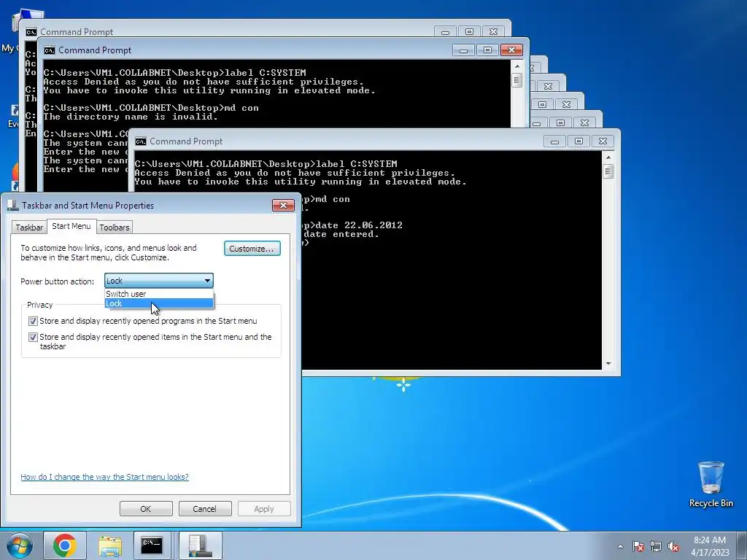This screenshot has height=560, width=747.
Task: Click scroll up arrow in middle Command Prompt
Action: (x=517, y=66)
